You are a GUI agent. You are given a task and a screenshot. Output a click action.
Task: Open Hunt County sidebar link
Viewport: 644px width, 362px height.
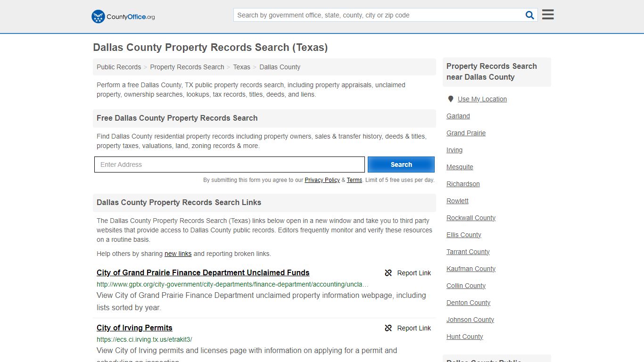click(465, 337)
